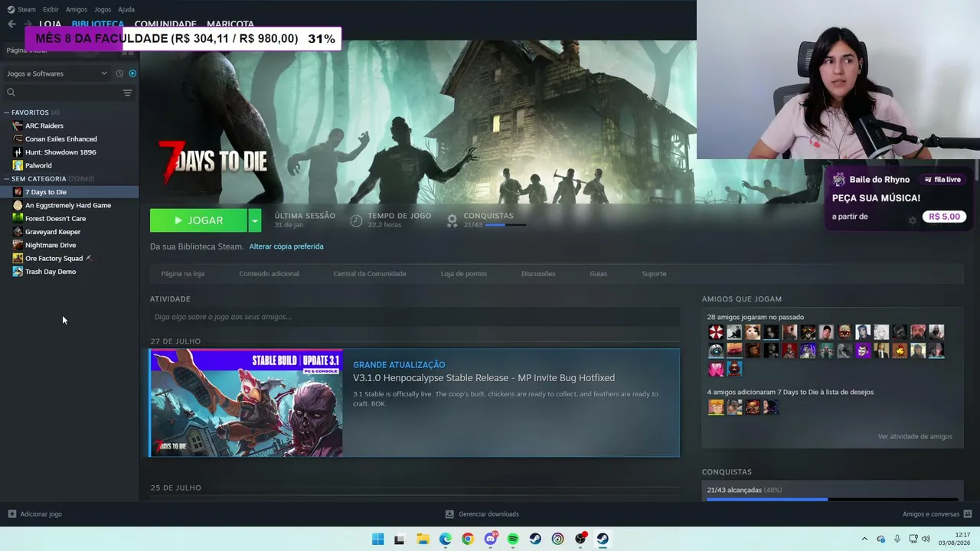
Task: Show hidden system tray icons
Action: pyautogui.click(x=864, y=539)
